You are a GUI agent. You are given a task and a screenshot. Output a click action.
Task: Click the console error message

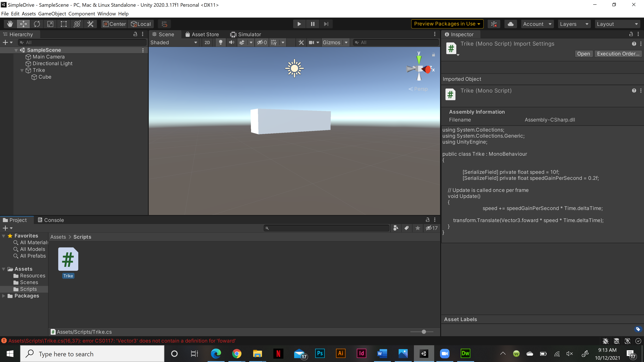122,341
